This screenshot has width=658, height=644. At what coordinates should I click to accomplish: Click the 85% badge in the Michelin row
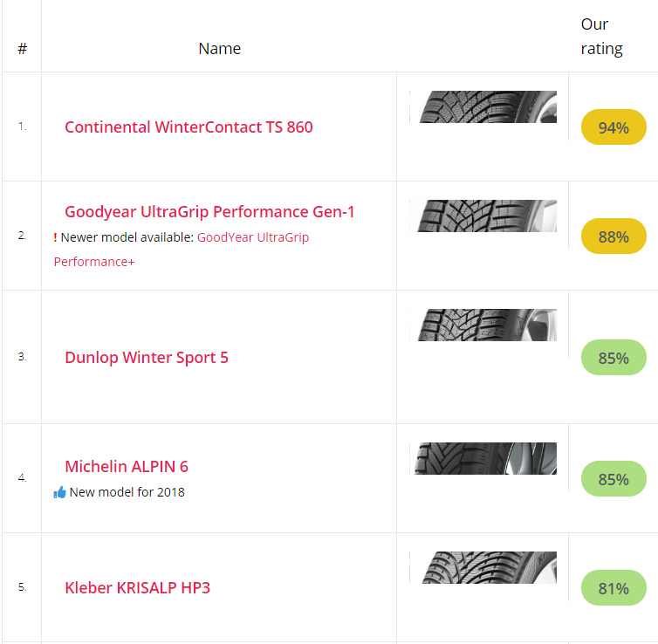click(613, 479)
